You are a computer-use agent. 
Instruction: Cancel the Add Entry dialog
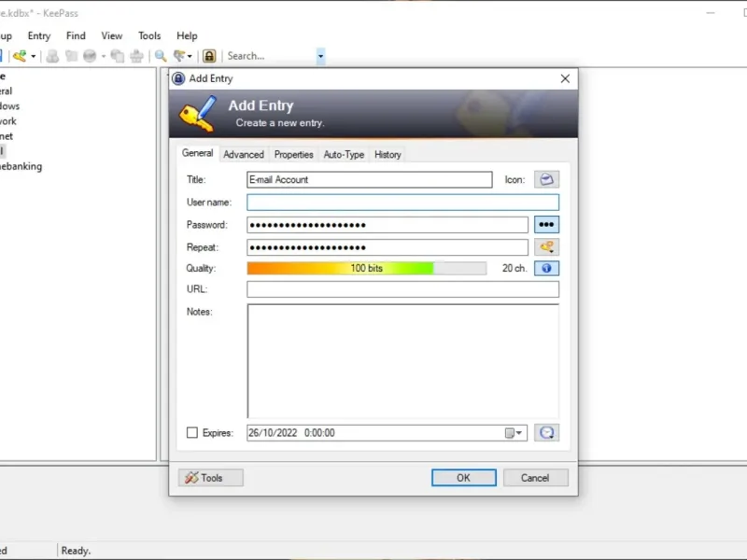coord(535,478)
